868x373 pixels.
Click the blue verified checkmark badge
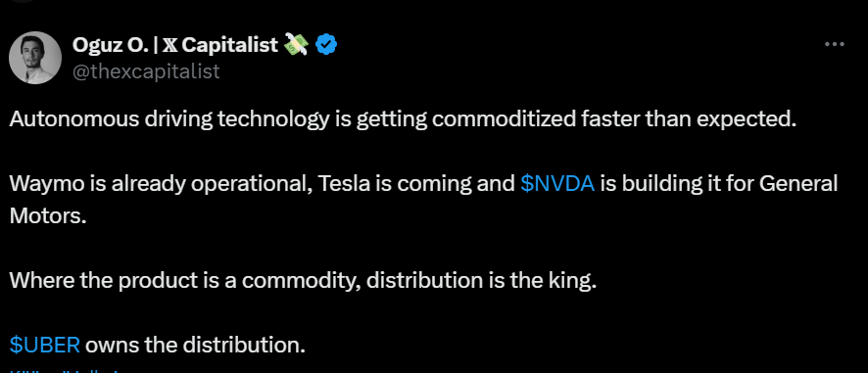pos(326,45)
